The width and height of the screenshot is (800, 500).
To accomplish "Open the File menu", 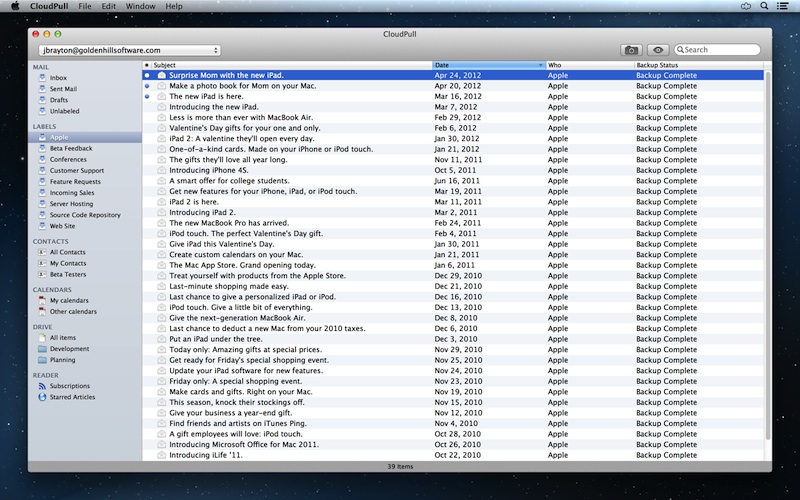I will (85, 6).
